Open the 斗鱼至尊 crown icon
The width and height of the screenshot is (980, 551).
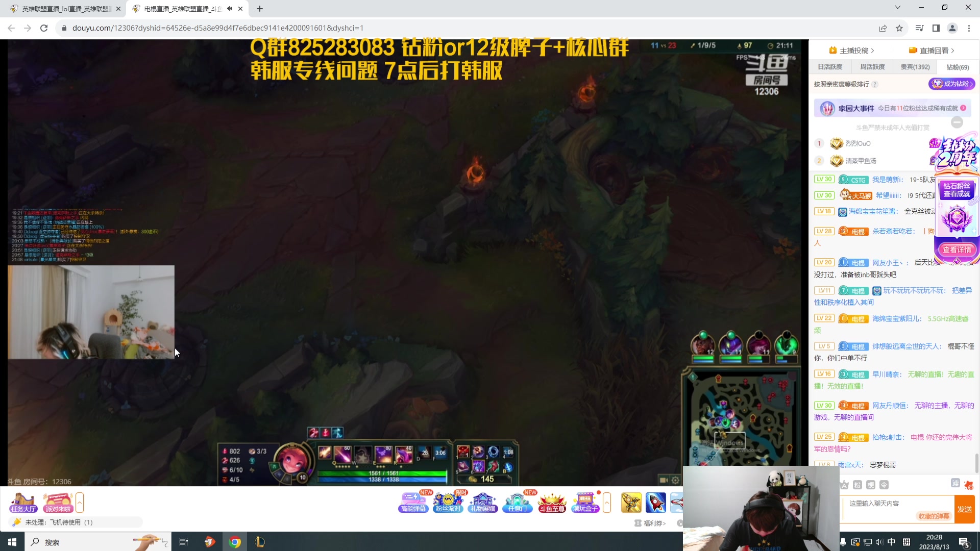tap(552, 503)
